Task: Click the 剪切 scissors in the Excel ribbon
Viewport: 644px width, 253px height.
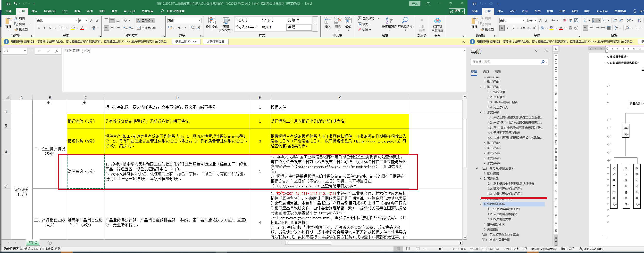Action: [17, 18]
